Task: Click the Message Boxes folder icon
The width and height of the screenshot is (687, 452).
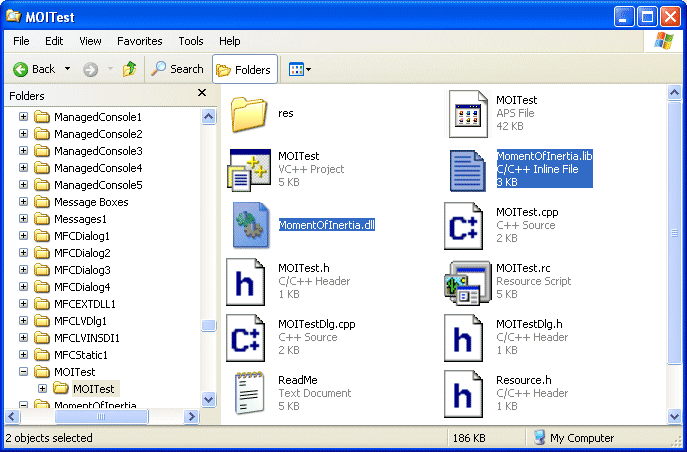Action: coord(42,202)
